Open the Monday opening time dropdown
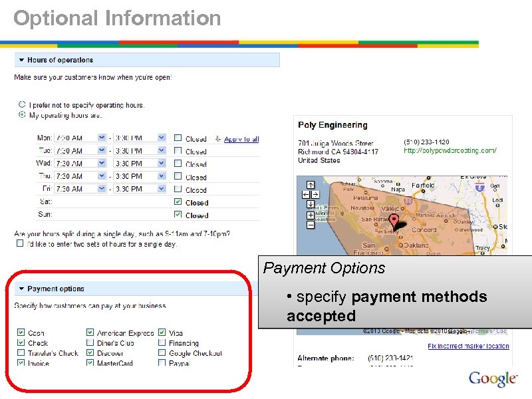Image resolution: width=532 pixels, height=399 pixels. coord(101,136)
